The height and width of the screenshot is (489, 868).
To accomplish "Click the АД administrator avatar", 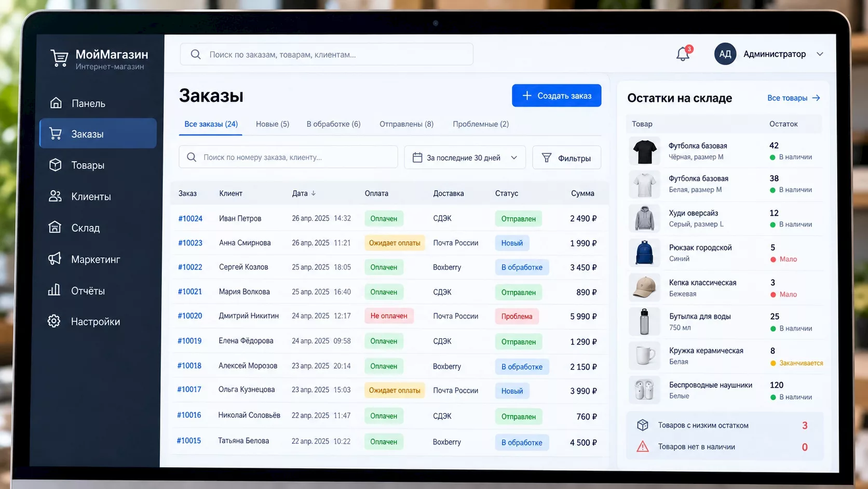I will pyautogui.click(x=725, y=54).
